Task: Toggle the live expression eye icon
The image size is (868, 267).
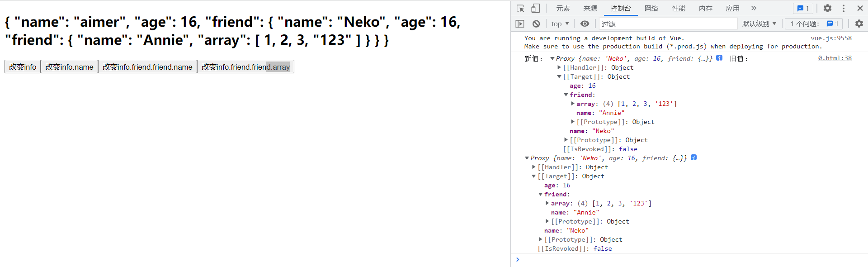Action: [585, 24]
